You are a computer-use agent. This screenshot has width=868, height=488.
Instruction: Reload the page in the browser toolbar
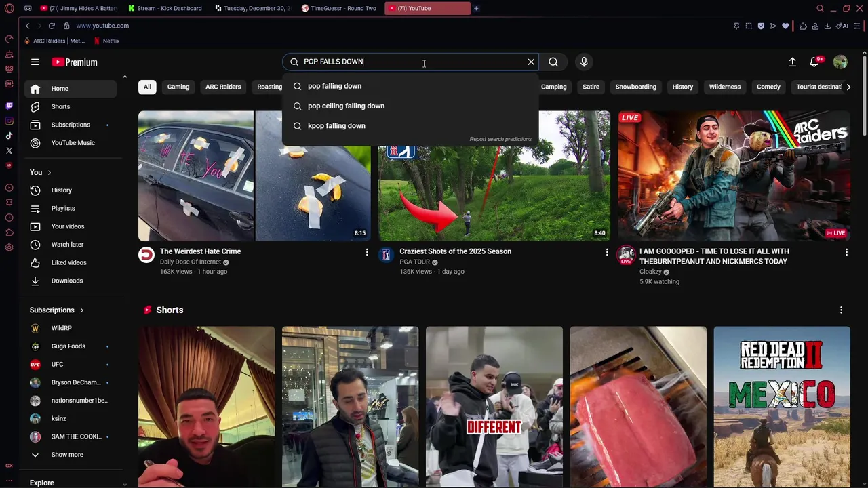click(52, 26)
